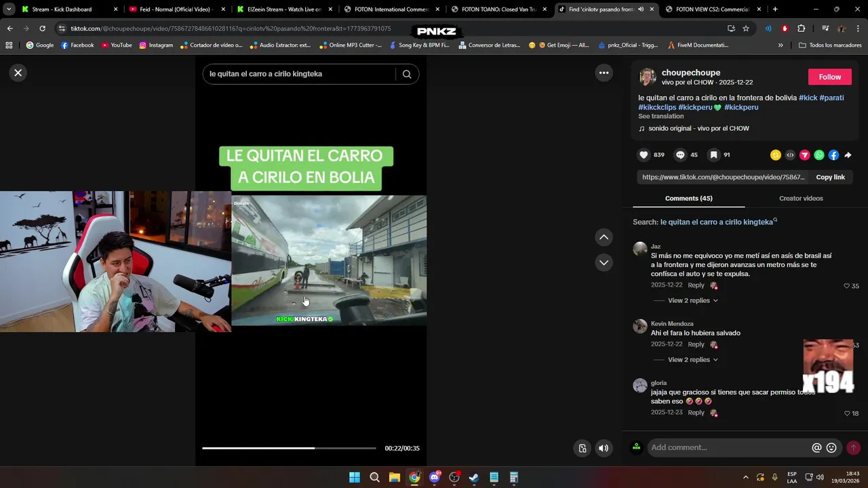Expand View 2 replies under Jaz comment
This screenshot has width=868, height=488.
(692, 300)
